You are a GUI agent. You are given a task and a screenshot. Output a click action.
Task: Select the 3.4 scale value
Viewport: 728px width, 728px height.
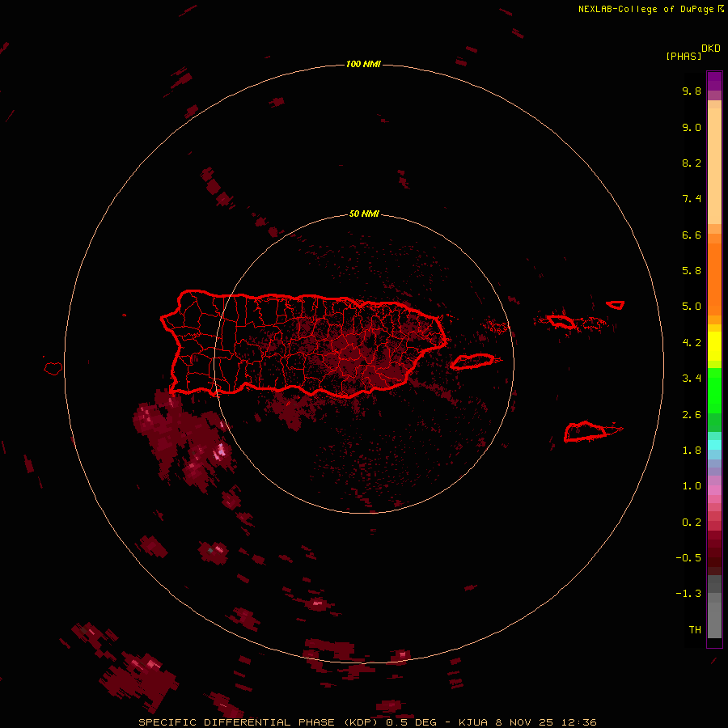(692, 379)
